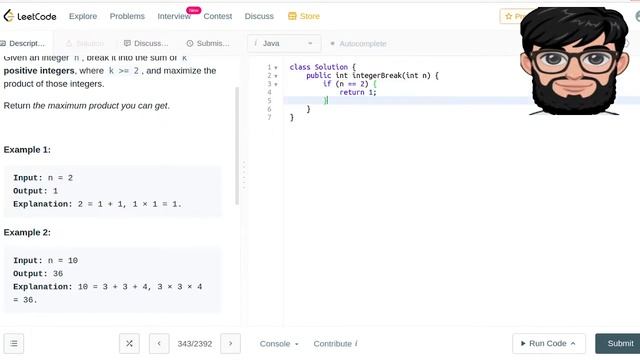
Task: Open the Java language dropdown
Action: 284,43
